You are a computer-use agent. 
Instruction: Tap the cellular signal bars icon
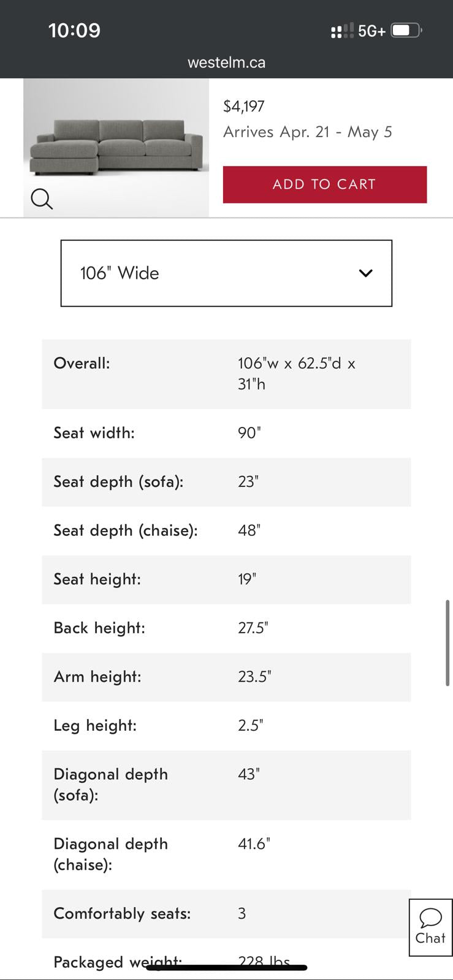tap(342, 31)
